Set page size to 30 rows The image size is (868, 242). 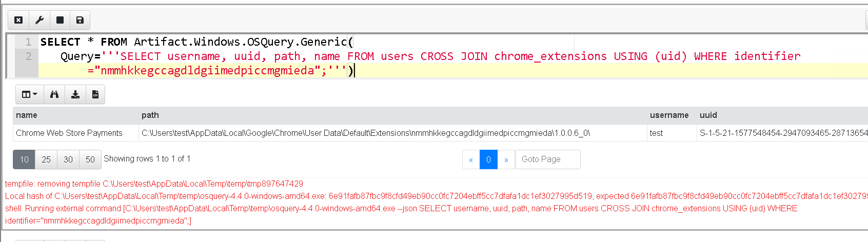click(x=68, y=159)
